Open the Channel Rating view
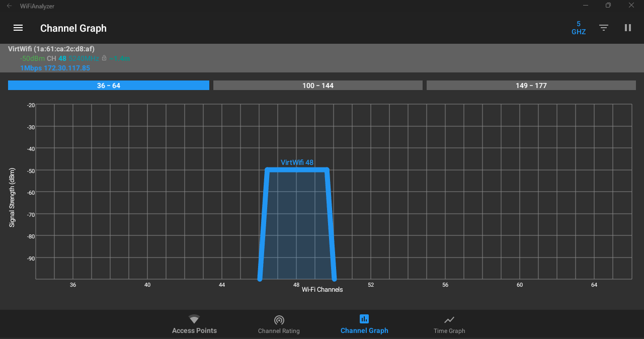 (279, 324)
